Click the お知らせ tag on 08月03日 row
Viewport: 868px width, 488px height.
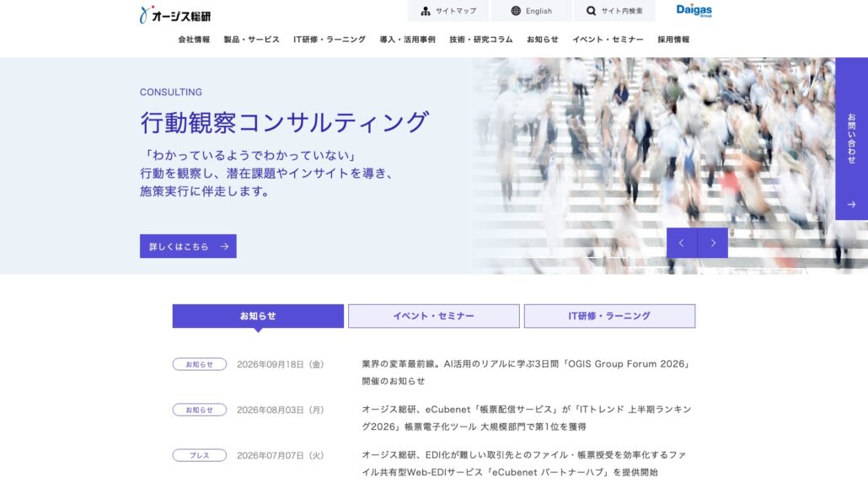pyautogui.click(x=199, y=410)
